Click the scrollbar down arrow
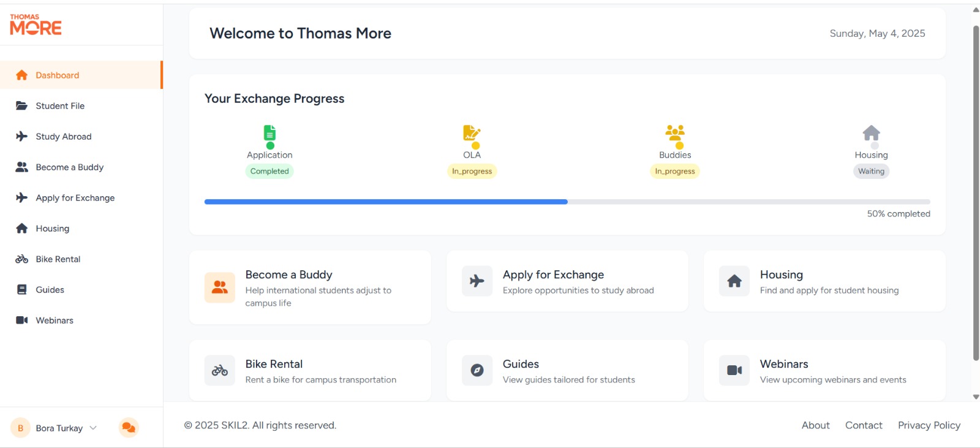This screenshot has width=980, height=448. point(976,397)
